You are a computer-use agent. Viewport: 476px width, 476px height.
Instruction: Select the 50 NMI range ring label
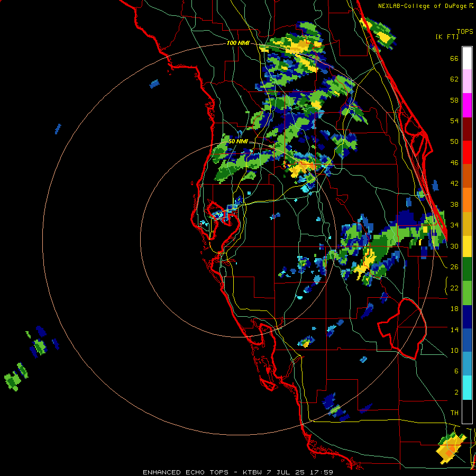pos(238,141)
